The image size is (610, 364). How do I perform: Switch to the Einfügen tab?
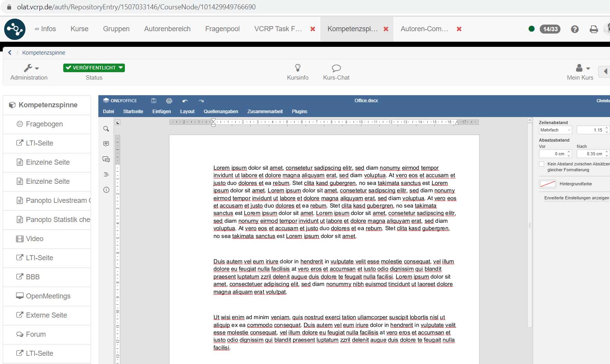[162, 112]
